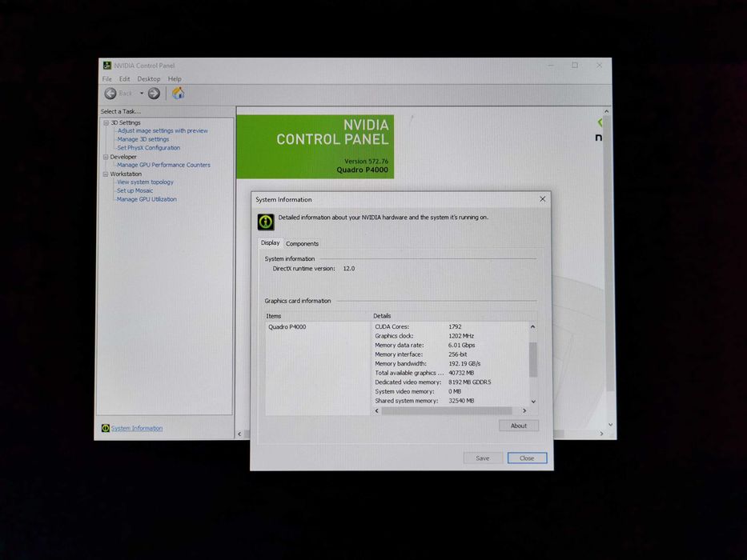Click the main pane scroll down arrow
The width and height of the screenshot is (747, 560).
pos(610,424)
